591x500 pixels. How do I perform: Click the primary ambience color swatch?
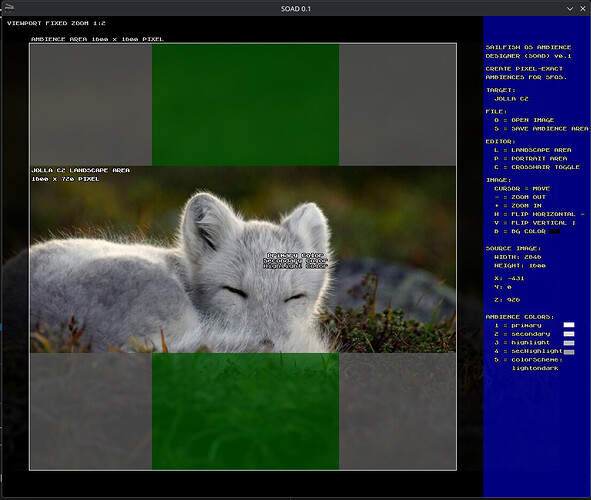click(569, 325)
